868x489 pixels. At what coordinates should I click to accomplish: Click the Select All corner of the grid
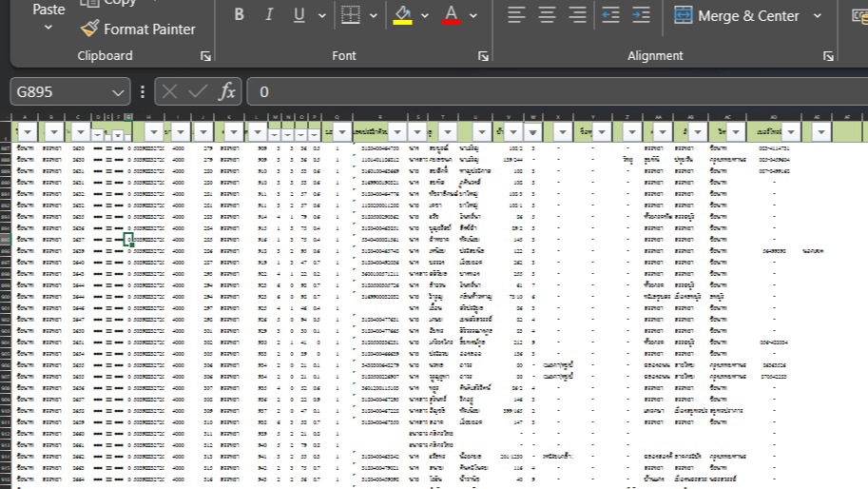click(6, 117)
